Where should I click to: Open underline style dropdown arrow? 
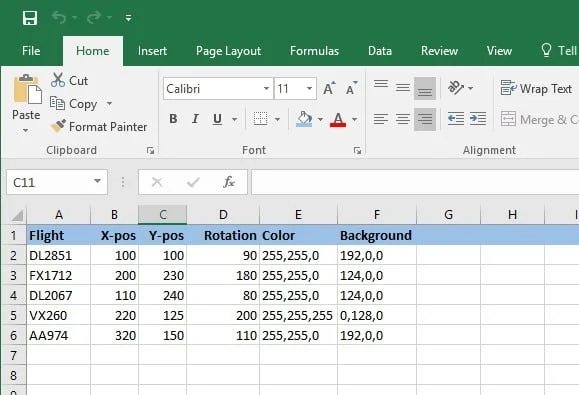point(234,119)
